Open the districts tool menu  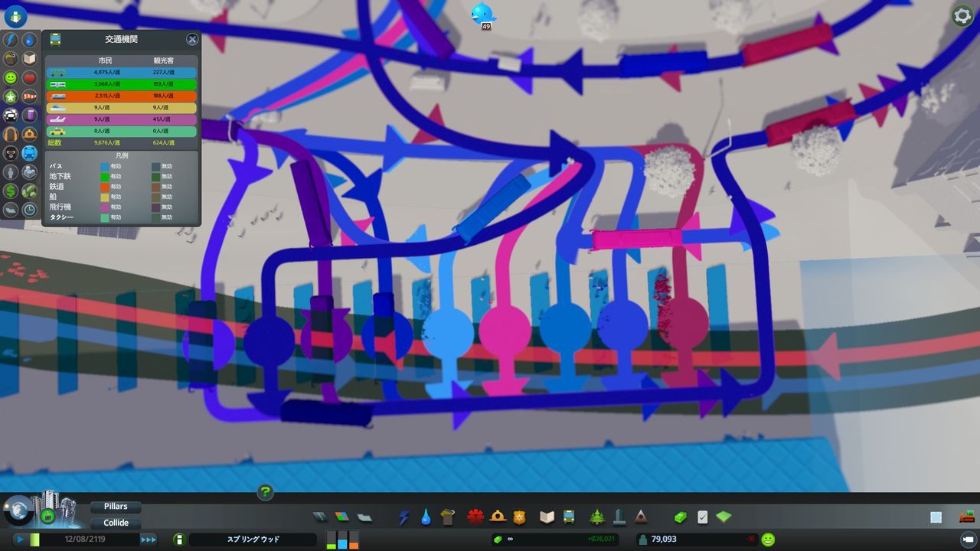tap(364, 517)
